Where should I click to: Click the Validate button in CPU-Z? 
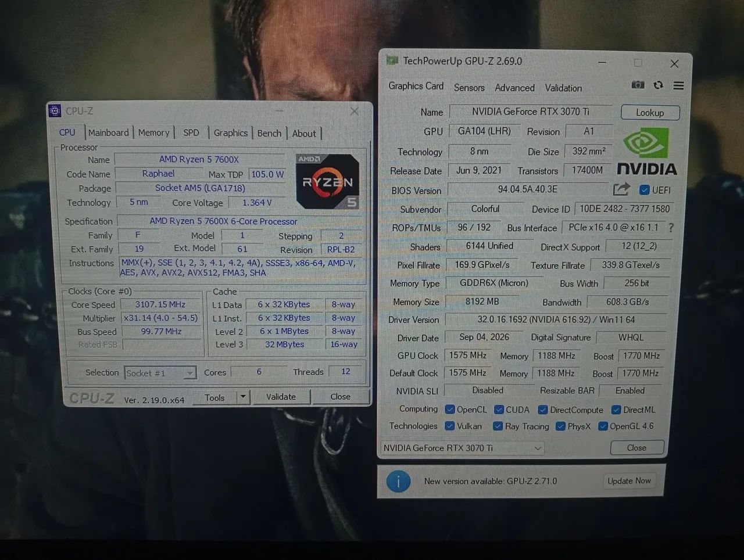[281, 397]
